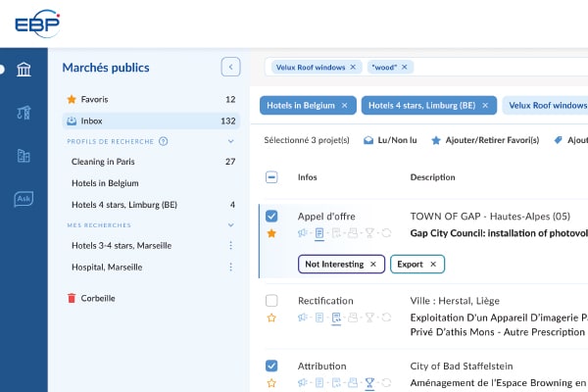Screen dimensions: 588x392
Task: Click the red Corbeille trash icon
Action: click(71, 298)
